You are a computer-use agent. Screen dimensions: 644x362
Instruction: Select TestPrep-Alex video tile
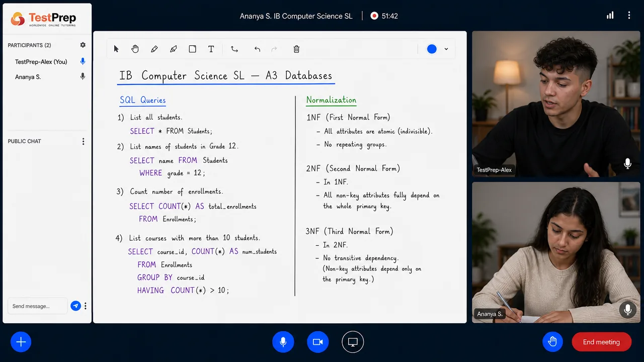pyautogui.click(x=556, y=104)
